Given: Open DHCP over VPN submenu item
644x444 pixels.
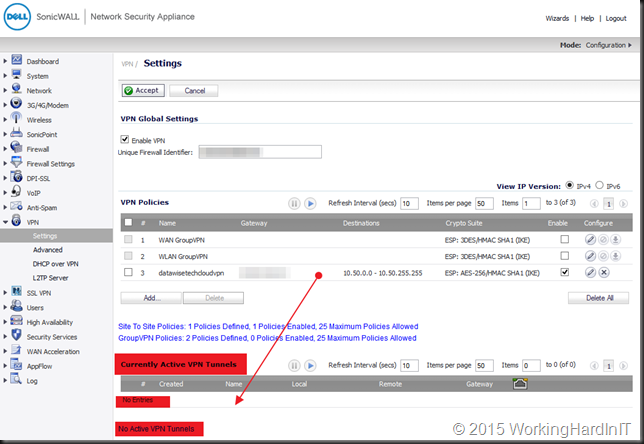Looking at the screenshot, I should pyautogui.click(x=55, y=264).
